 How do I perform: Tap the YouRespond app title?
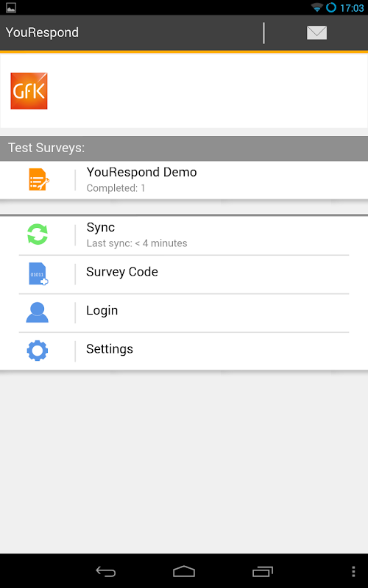42,32
